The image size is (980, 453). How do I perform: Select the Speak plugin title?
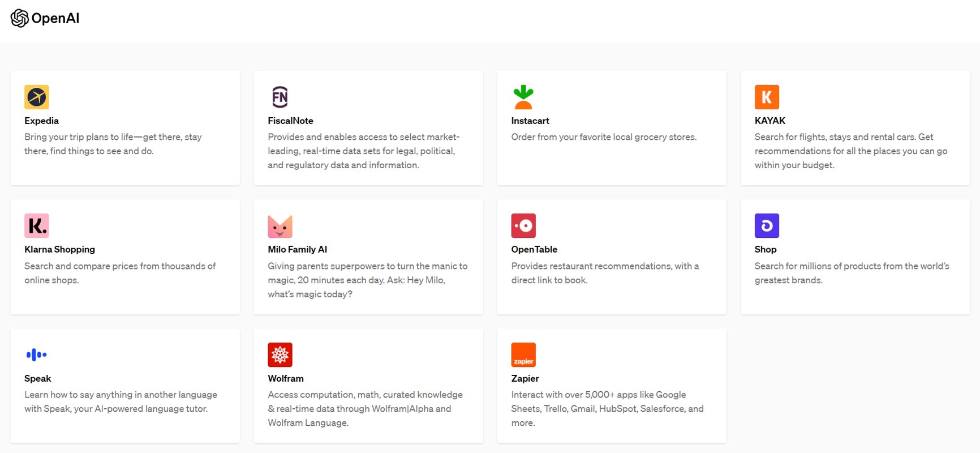click(37, 378)
